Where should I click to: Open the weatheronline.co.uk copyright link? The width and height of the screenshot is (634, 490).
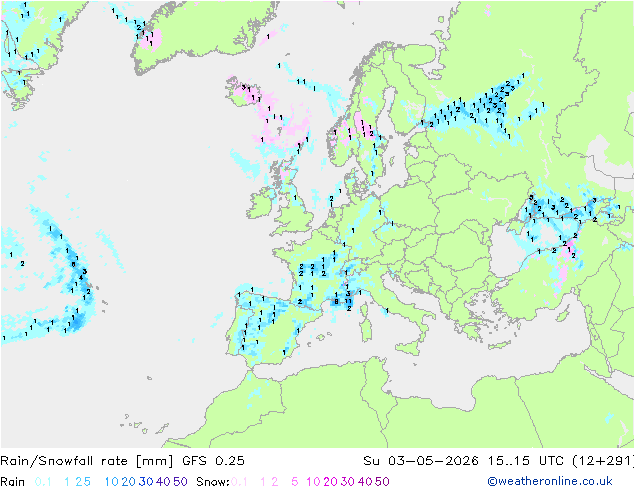(x=550, y=482)
